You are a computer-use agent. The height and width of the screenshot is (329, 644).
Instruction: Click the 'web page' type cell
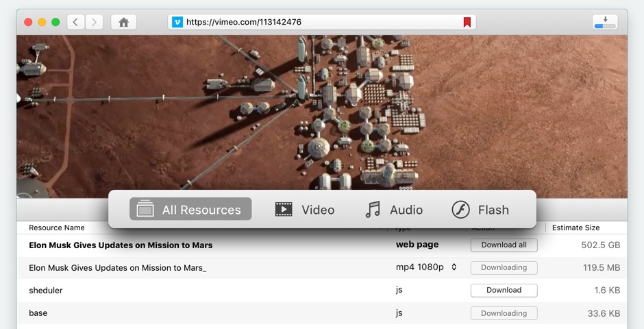tap(417, 245)
